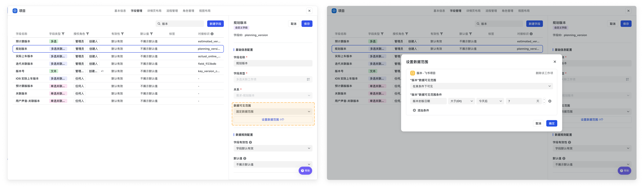Remove the 版本封版日期 condition with the circled X

pos(550,101)
